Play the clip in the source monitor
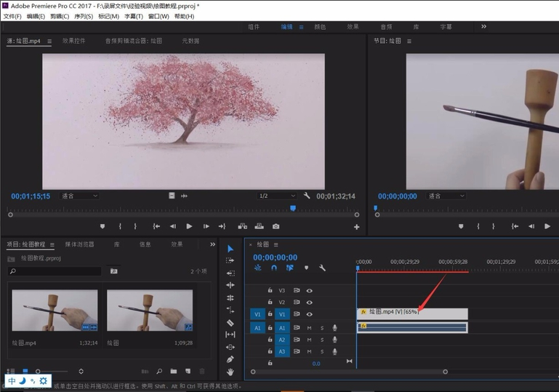This screenshot has width=559, height=392. point(189,226)
